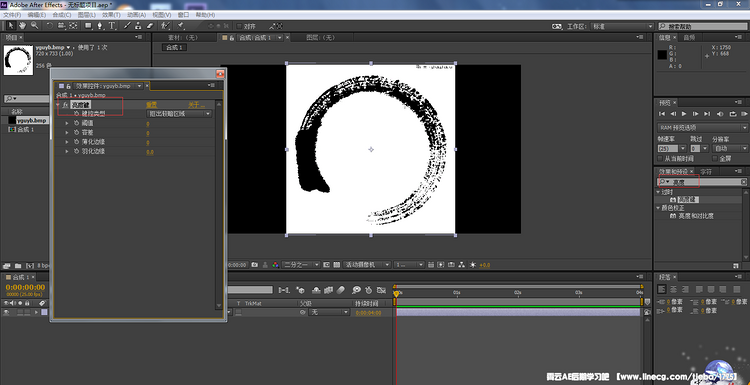Toggle the fx switch on 亮度键 effect

pos(65,104)
